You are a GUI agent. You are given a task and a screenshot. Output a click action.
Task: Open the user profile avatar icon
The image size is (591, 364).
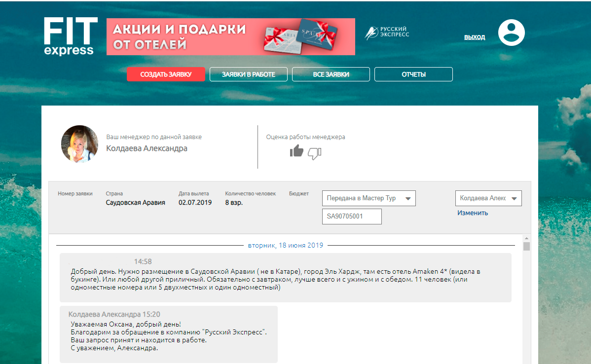tap(511, 33)
